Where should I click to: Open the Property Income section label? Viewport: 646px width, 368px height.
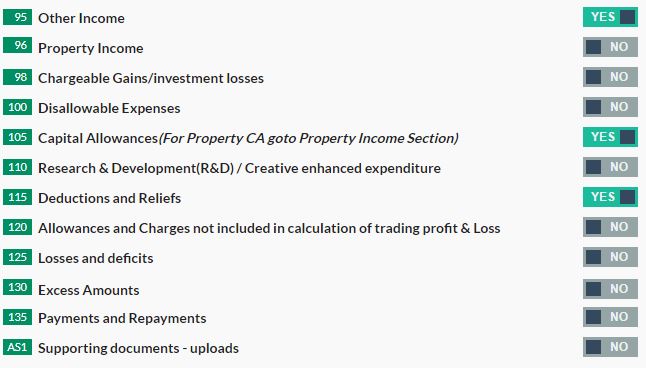91,48
